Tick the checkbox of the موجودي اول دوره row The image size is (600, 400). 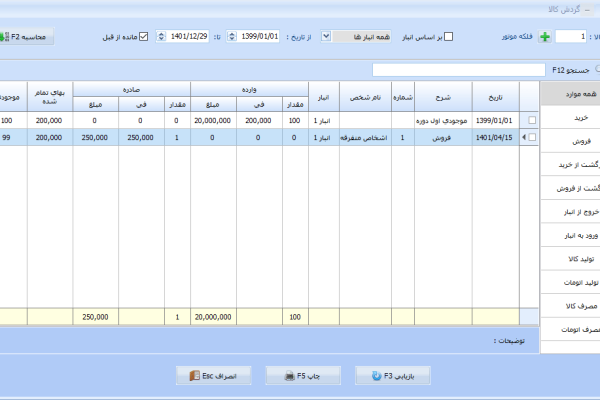tap(532, 120)
